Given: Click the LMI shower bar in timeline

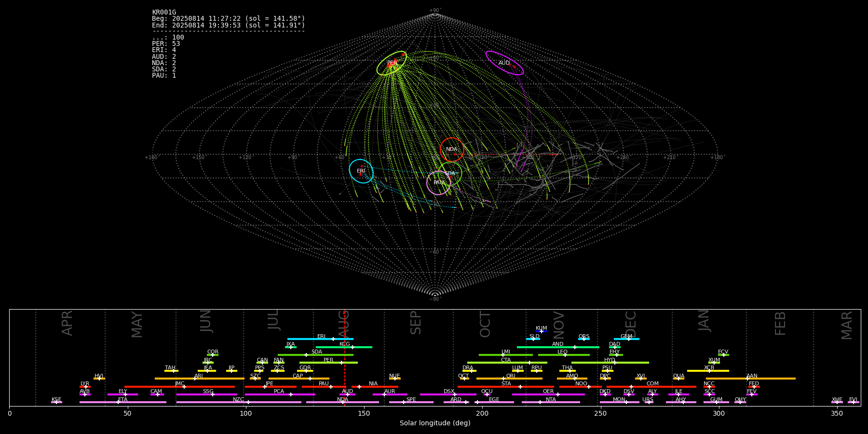Looking at the screenshot, I should (x=506, y=355).
